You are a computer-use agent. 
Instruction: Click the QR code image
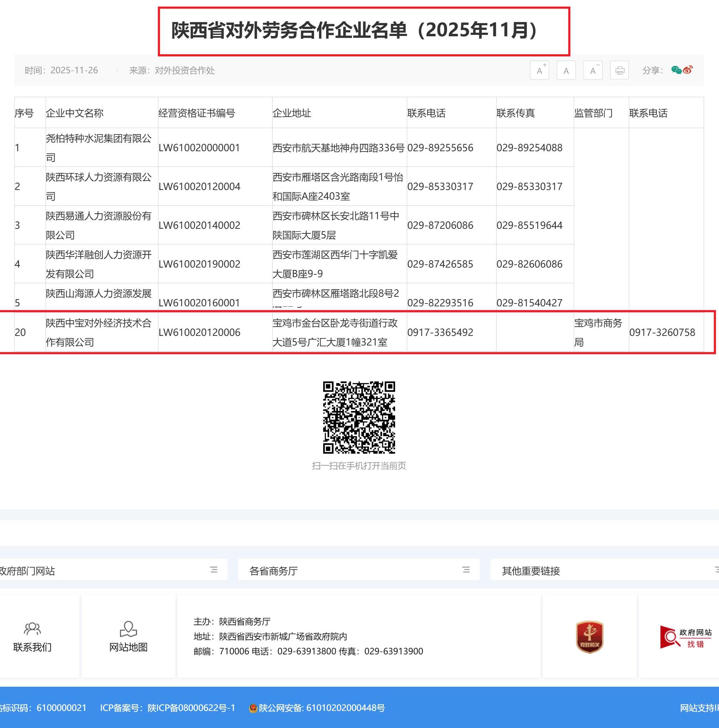click(x=359, y=417)
